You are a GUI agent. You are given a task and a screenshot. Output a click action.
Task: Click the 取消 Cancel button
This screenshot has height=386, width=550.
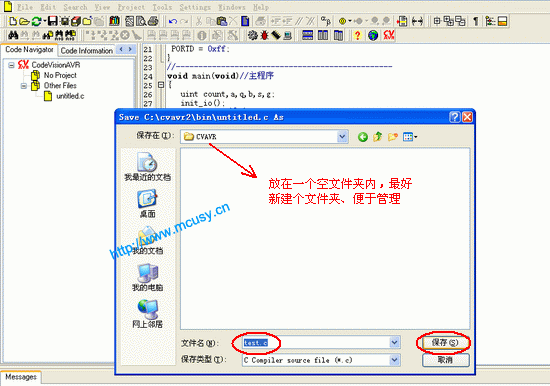[x=445, y=360]
